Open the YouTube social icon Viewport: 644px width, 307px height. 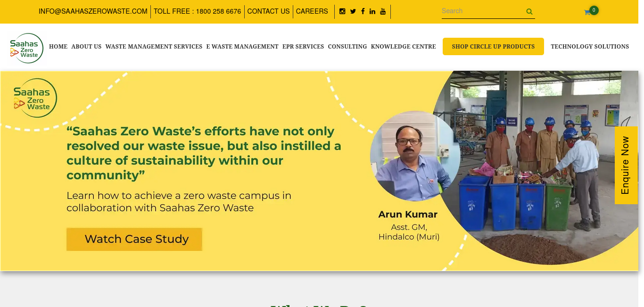(x=383, y=11)
